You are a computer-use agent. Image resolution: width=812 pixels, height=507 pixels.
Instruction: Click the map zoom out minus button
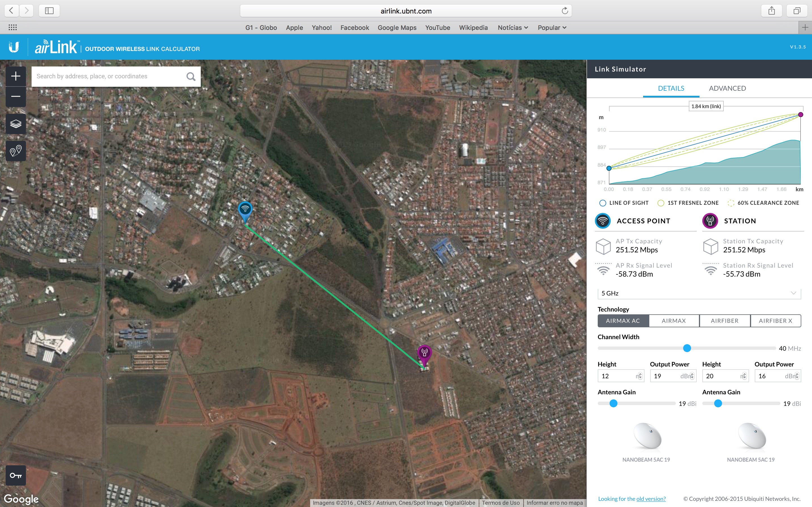pyautogui.click(x=16, y=97)
